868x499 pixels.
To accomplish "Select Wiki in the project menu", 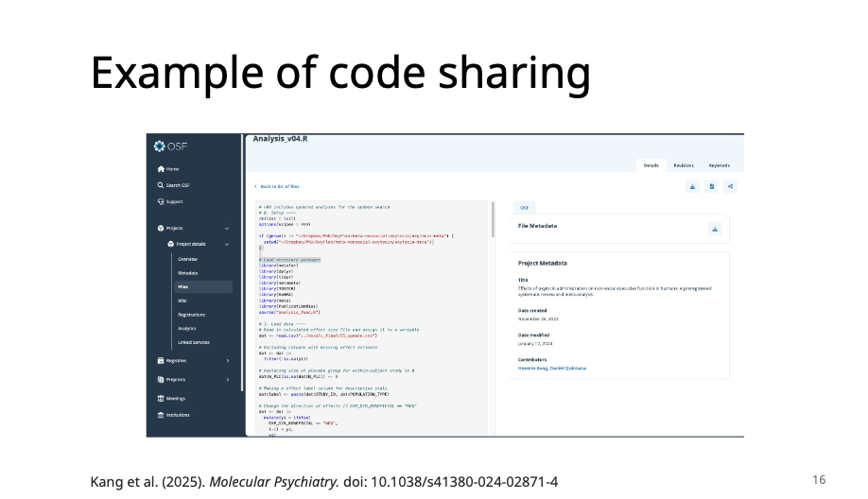I will click(182, 301).
